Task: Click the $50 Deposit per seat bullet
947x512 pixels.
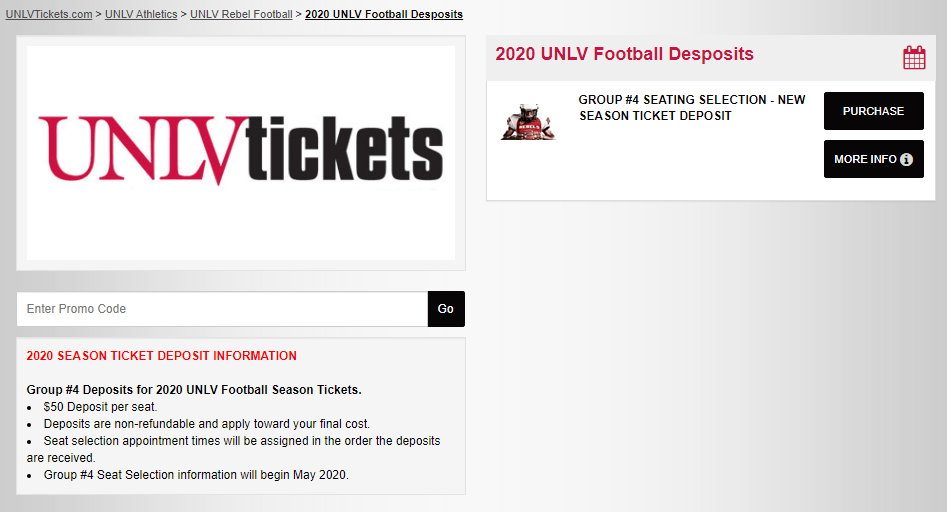Action: 100,407
